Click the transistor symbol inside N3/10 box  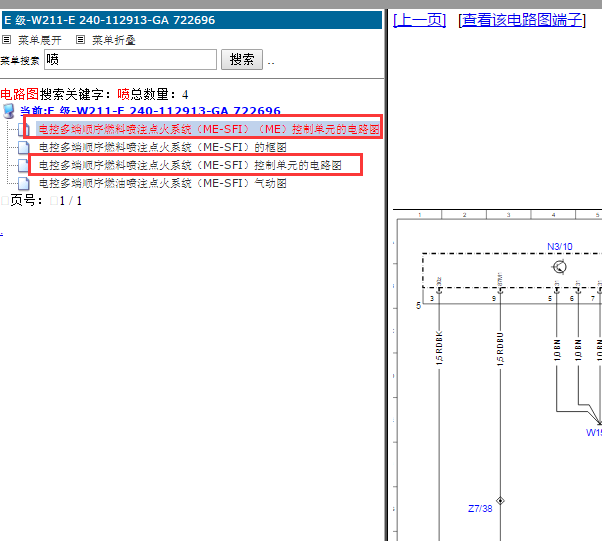tap(559, 266)
